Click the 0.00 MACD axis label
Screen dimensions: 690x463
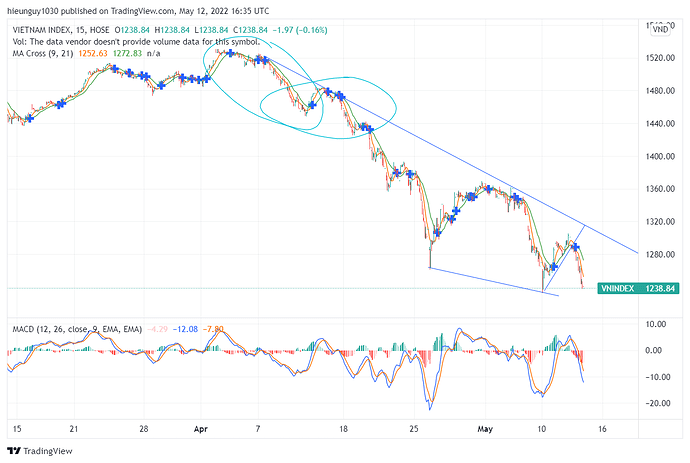coord(653,350)
